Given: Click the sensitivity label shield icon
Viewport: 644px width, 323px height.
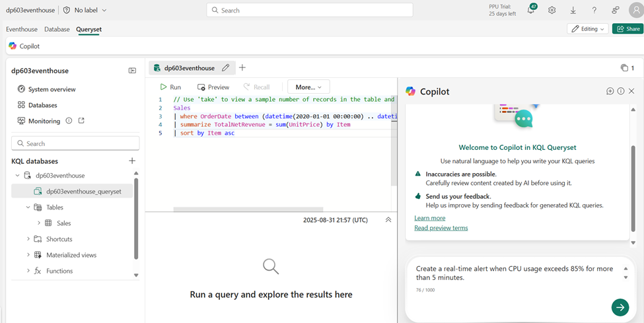Looking at the screenshot, I should pyautogui.click(x=67, y=10).
